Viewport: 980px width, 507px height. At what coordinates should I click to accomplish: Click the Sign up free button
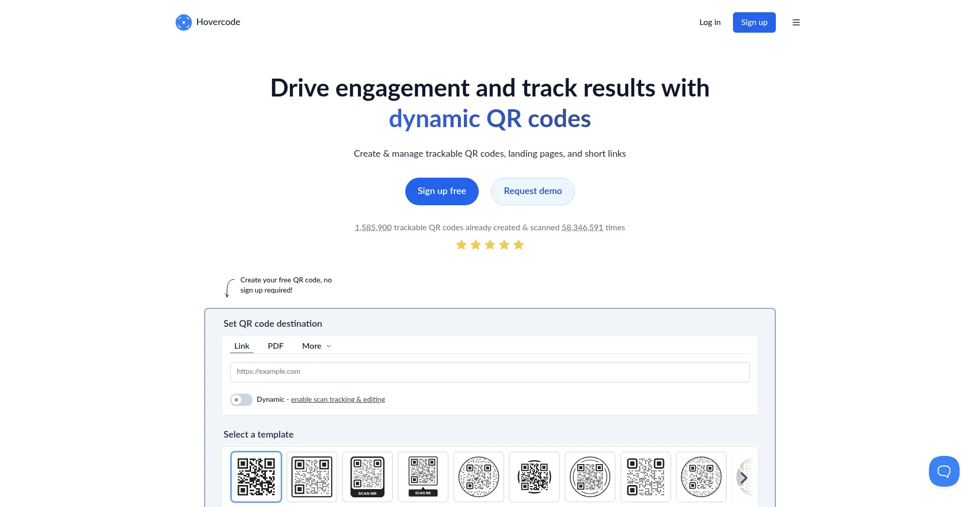coord(442,191)
